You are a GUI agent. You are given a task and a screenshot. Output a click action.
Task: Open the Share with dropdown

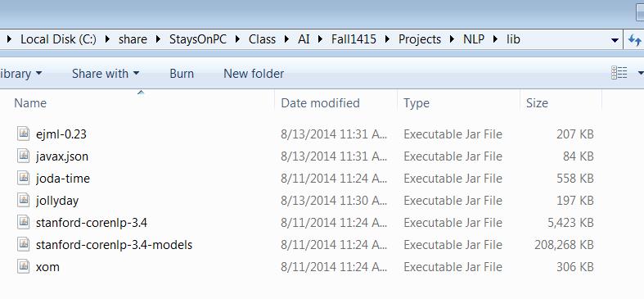pyautogui.click(x=106, y=74)
